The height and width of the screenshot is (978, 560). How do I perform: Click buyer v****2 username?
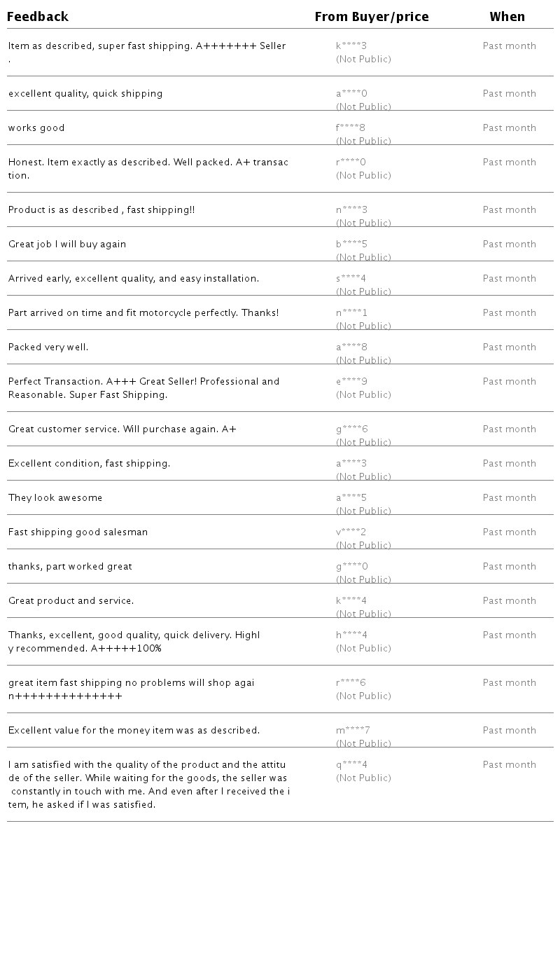[351, 532]
